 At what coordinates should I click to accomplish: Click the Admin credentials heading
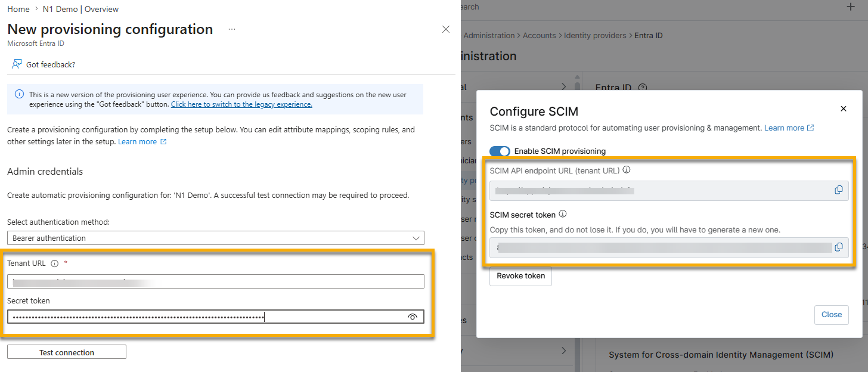(45, 172)
